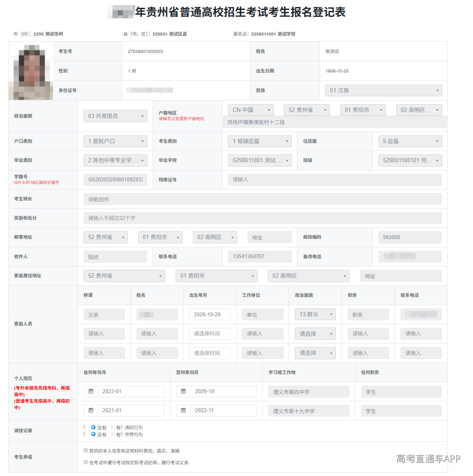Click calendar icon beside 2023-01 start date

tap(91, 391)
